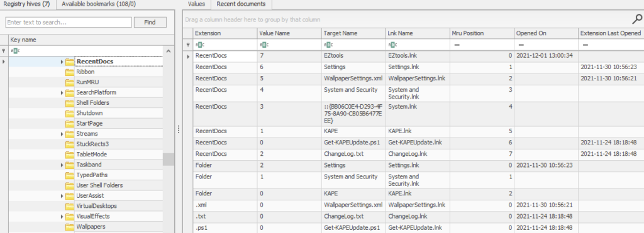Click the key tree scrollbar thumb
Screen dimensions: 644x233
[169, 159]
